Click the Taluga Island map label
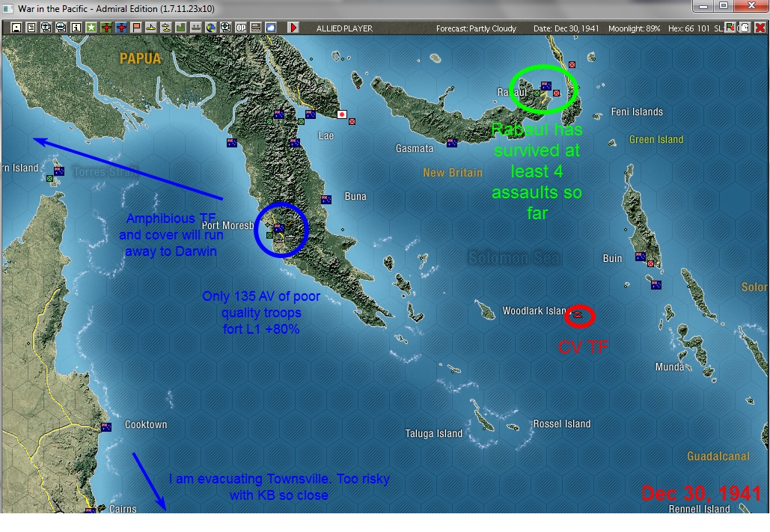Screen dimensions: 770x532 (433, 434)
